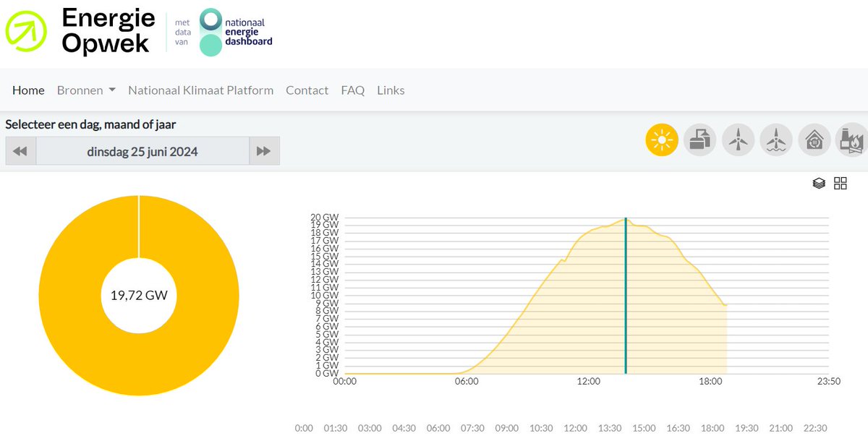Click the green time marker line on chart
Image resolution: width=868 pixels, height=446 pixels.
[x=625, y=295]
